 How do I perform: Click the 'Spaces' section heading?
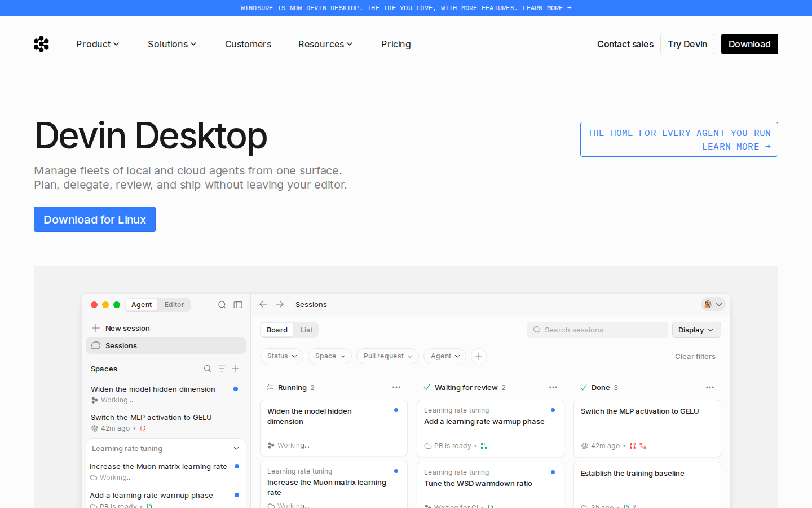pyautogui.click(x=104, y=369)
